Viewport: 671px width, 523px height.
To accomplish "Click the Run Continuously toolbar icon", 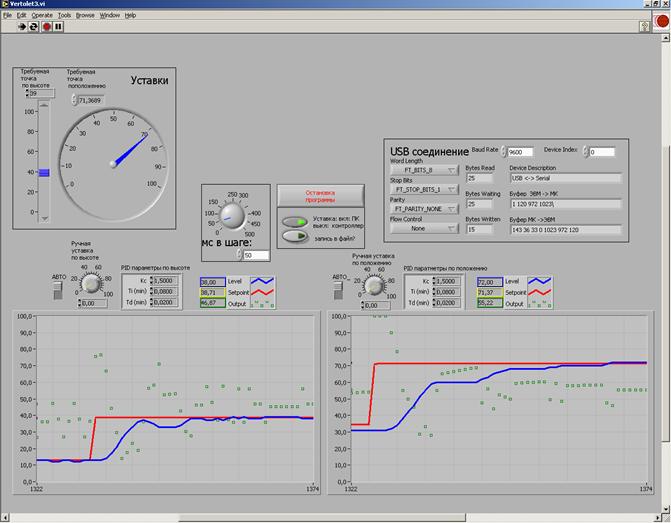I will click(35, 27).
